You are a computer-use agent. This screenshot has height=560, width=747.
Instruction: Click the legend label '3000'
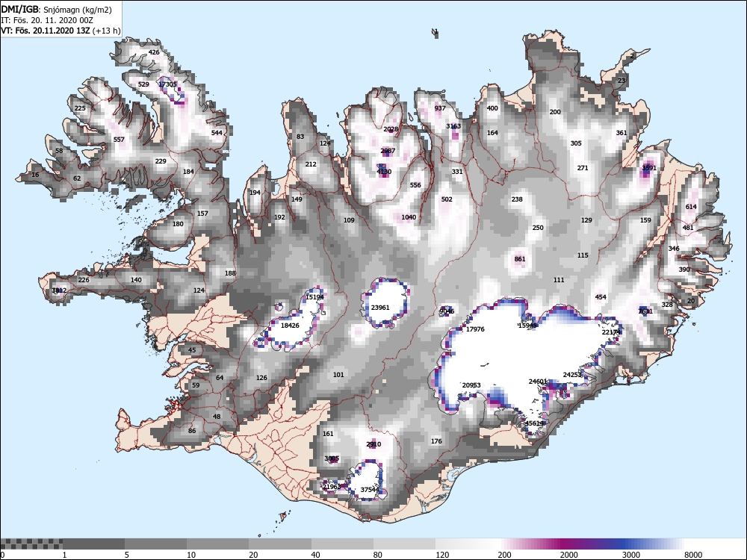(x=631, y=555)
